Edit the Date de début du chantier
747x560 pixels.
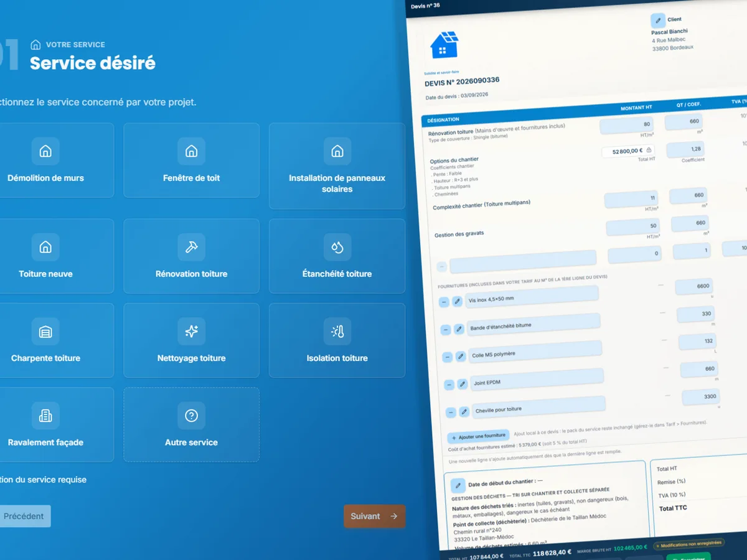[458, 485]
